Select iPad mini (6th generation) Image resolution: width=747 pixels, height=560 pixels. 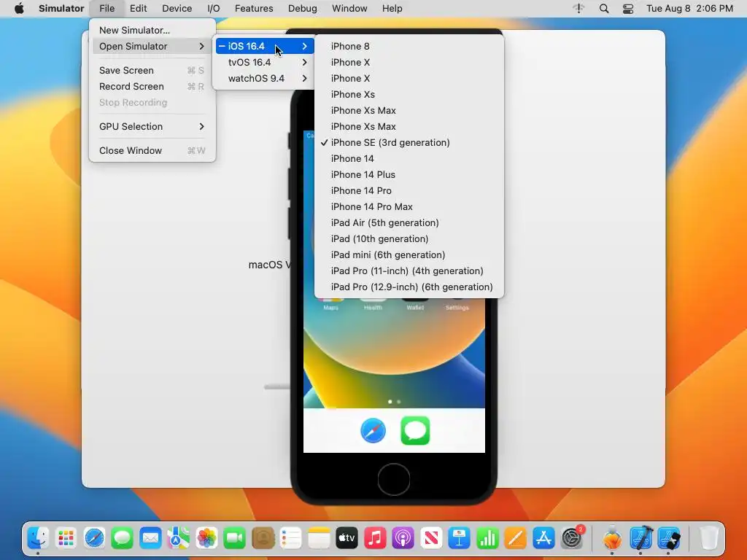409,254
